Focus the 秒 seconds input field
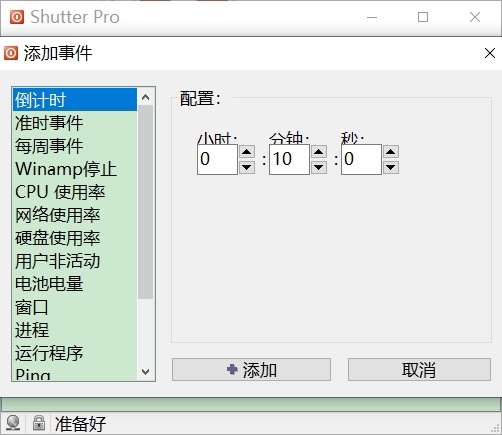The image size is (502, 435). coord(361,159)
